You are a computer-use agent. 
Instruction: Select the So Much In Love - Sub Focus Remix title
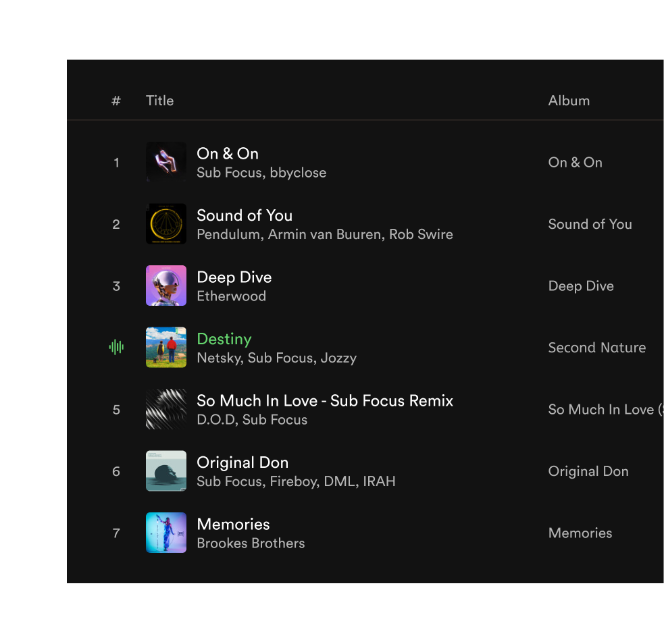(x=324, y=400)
